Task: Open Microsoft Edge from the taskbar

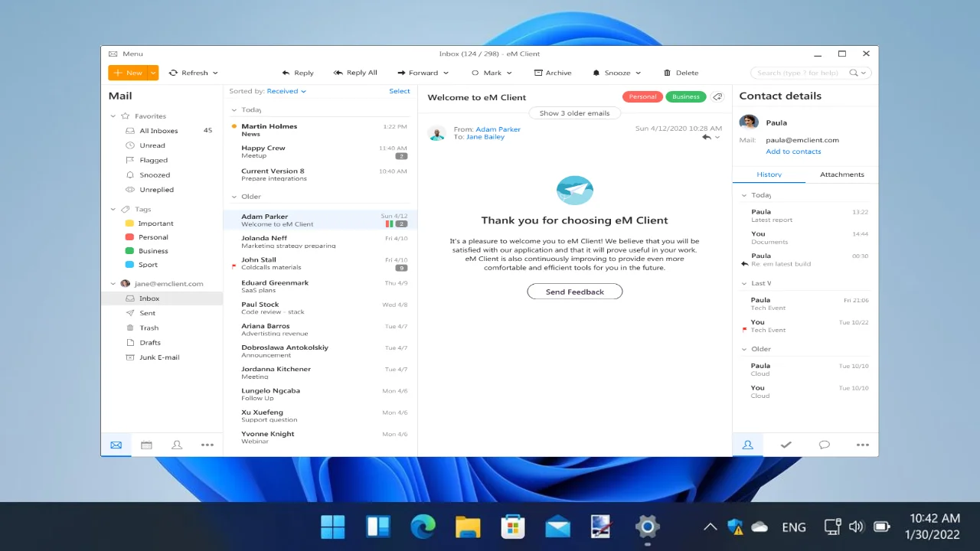Action: (x=423, y=527)
